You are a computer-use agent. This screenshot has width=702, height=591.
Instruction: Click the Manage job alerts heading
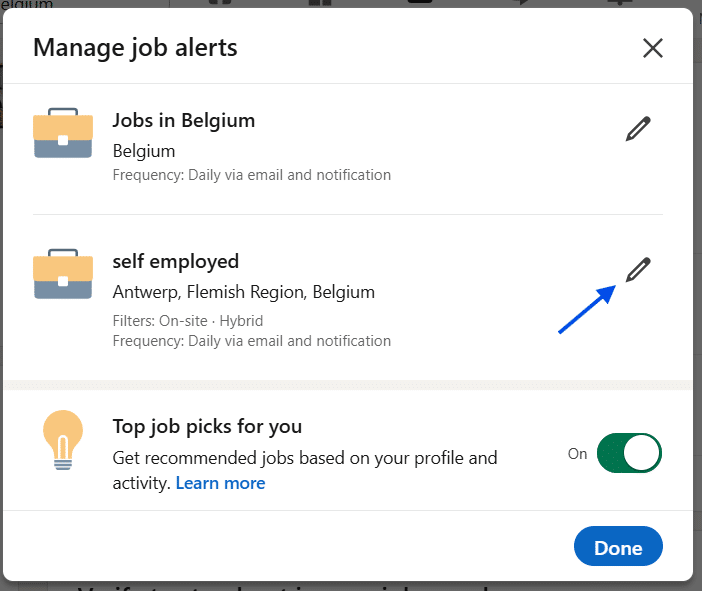click(135, 47)
